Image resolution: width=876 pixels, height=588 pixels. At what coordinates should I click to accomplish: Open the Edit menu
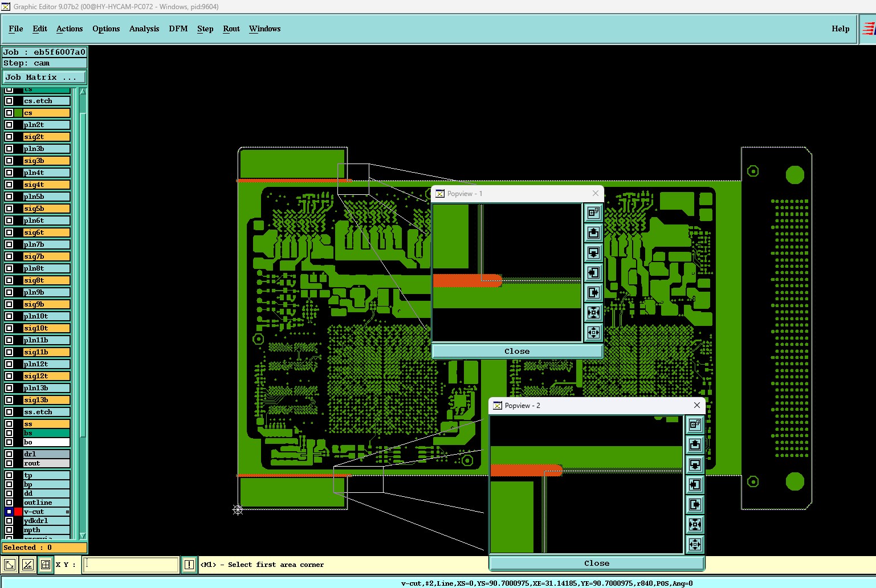click(x=40, y=28)
